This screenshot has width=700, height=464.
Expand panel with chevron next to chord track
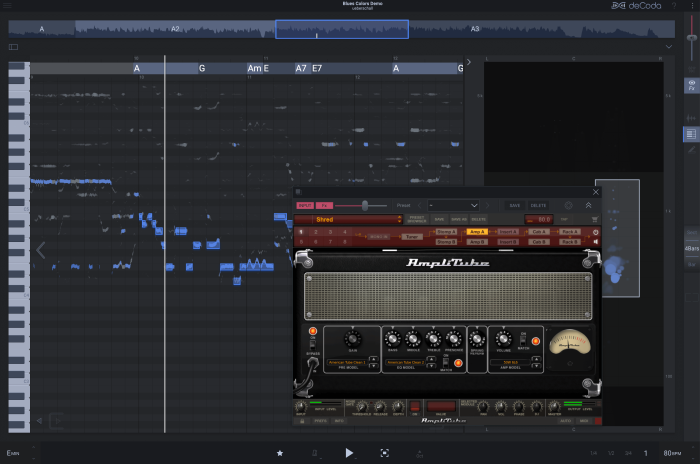pos(469,62)
